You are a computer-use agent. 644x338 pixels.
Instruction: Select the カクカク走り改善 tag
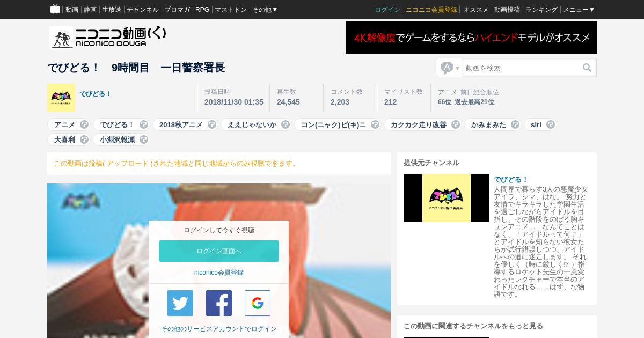[419, 124]
